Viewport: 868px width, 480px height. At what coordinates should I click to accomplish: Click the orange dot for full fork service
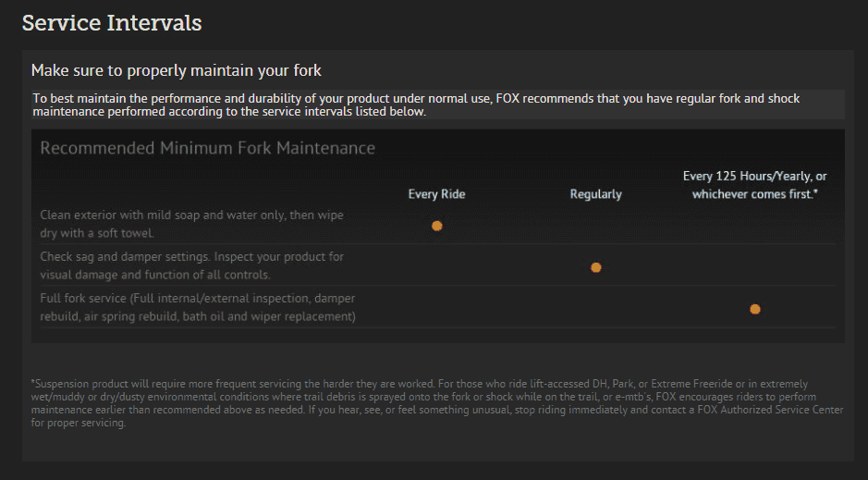tap(755, 309)
